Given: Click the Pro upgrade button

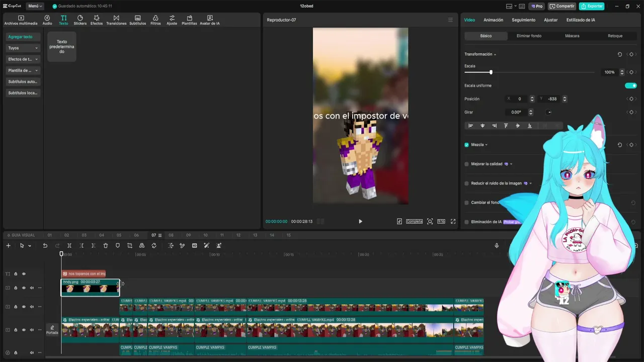Looking at the screenshot, I should (x=537, y=6).
